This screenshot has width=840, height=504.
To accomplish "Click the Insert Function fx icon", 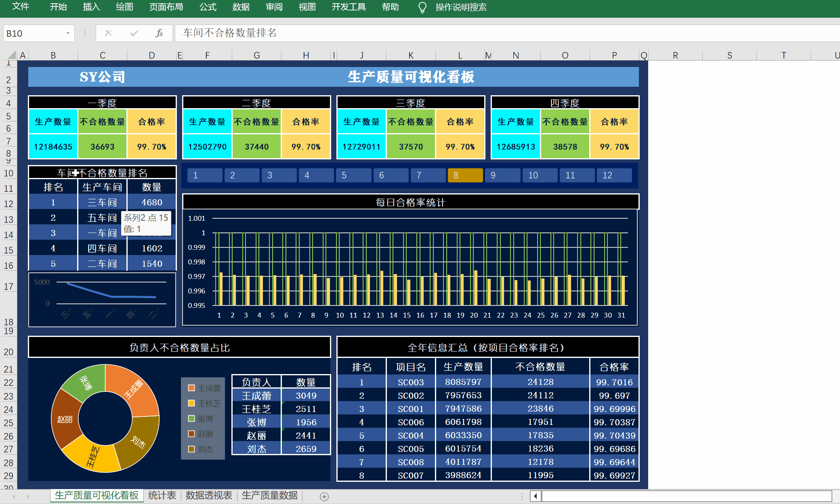I will (159, 33).
